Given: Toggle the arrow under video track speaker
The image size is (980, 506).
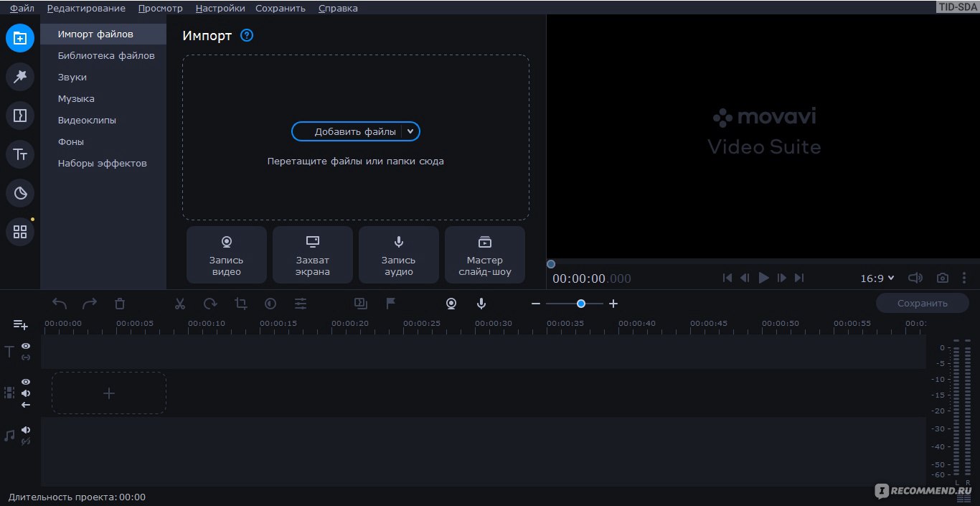Looking at the screenshot, I should pyautogui.click(x=26, y=405).
